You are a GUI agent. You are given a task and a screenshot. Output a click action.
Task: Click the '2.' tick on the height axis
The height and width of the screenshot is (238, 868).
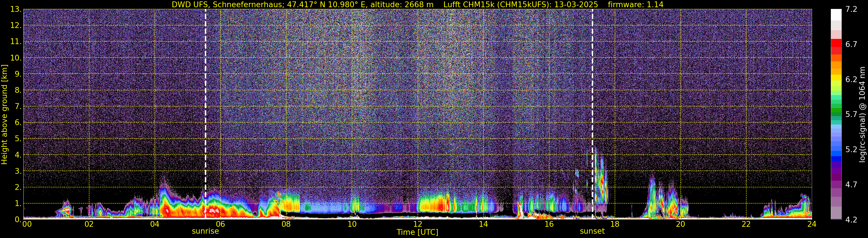click(18, 188)
